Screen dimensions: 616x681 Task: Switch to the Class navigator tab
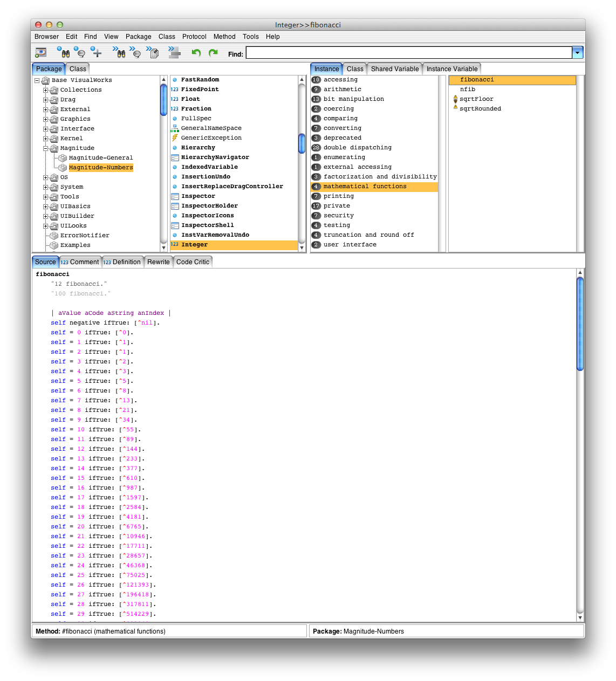(x=78, y=69)
